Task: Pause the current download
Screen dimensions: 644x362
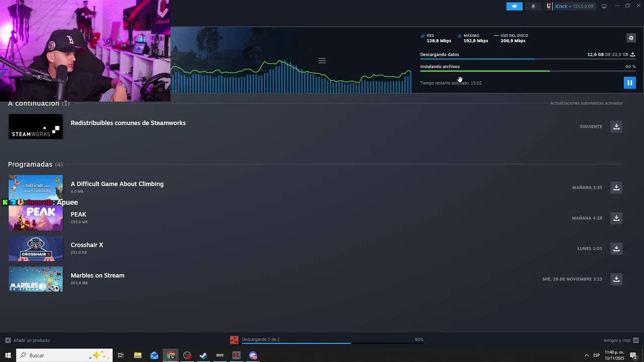Action: tap(629, 82)
